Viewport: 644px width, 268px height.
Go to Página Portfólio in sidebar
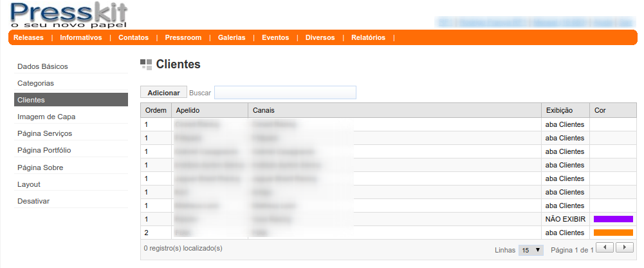coord(44,150)
